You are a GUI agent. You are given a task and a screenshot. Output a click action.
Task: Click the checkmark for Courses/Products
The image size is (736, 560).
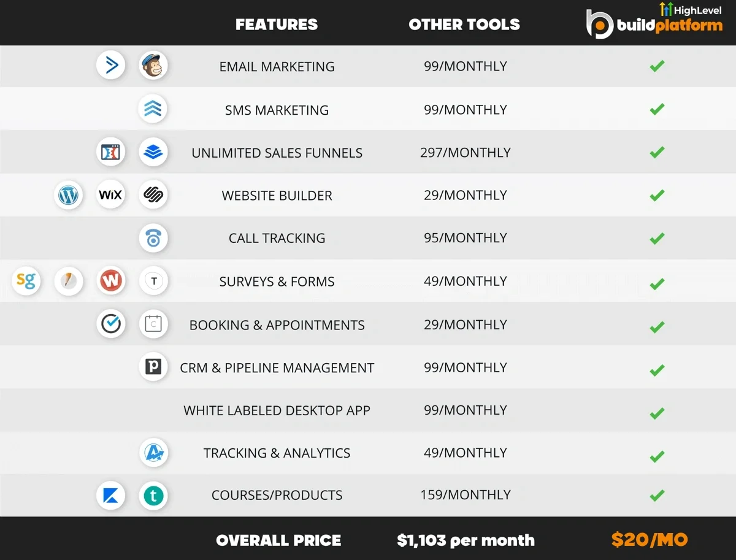point(657,495)
